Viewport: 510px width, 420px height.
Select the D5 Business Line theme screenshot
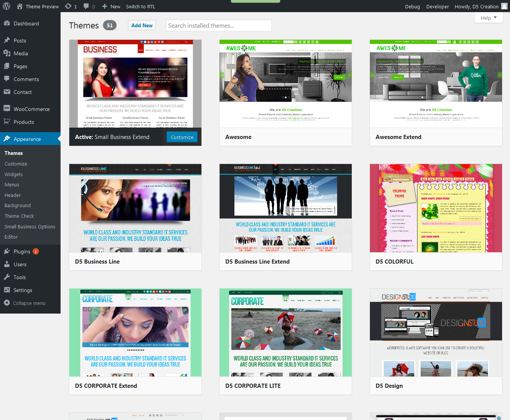point(135,208)
